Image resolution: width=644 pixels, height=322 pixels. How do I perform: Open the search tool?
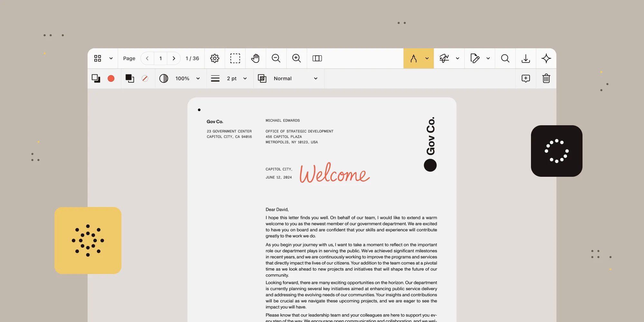505,58
